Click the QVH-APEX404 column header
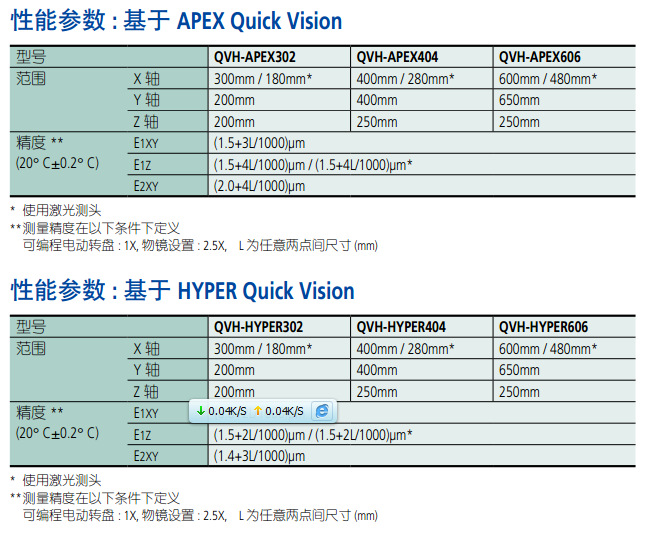This screenshot has width=663, height=538. click(401, 57)
